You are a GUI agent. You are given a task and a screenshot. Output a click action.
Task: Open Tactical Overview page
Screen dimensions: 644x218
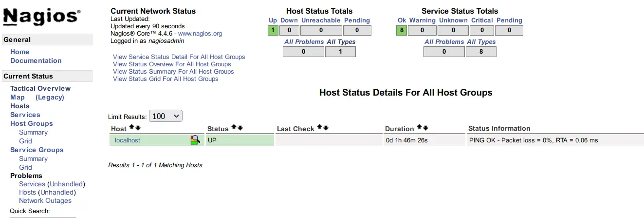(40, 88)
